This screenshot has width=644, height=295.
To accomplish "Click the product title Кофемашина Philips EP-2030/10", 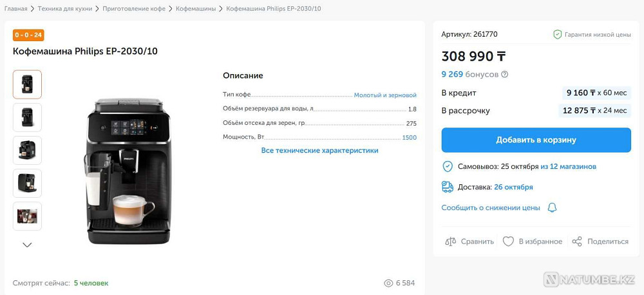I will tap(86, 52).
